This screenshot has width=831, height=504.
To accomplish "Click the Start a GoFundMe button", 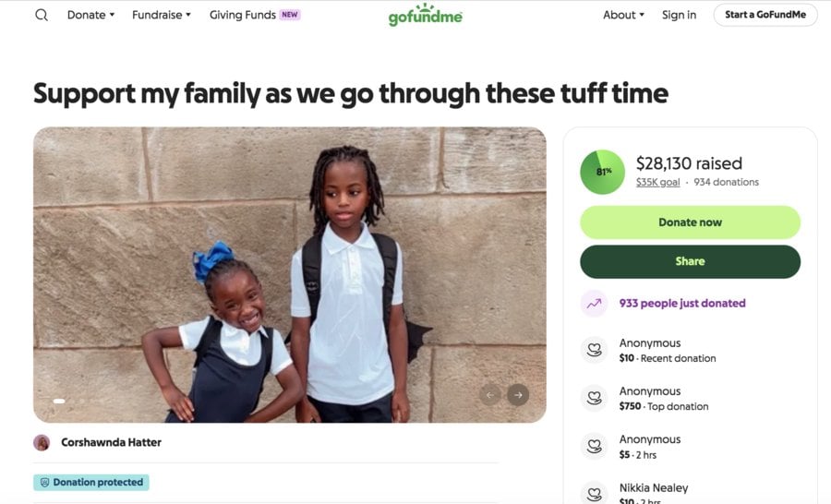I will pos(765,15).
